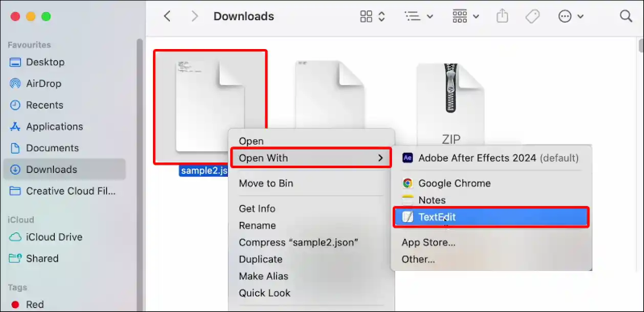Click the Notes app icon

pos(407,200)
